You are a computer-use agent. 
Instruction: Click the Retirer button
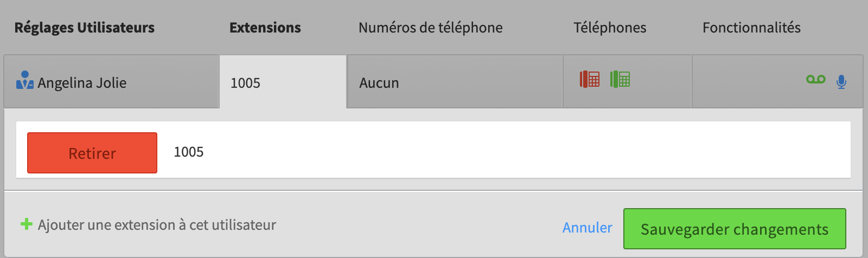point(92,153)
